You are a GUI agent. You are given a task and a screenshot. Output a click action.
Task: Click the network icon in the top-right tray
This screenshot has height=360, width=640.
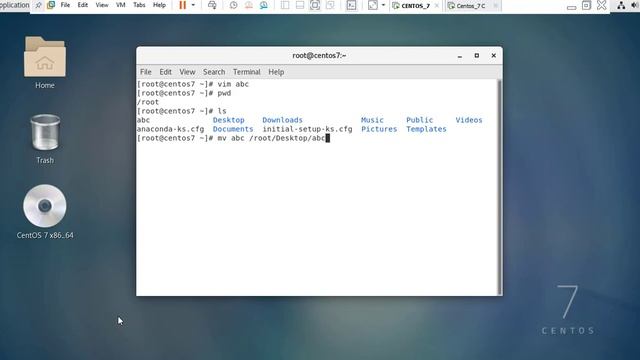[x=621, y=5]
